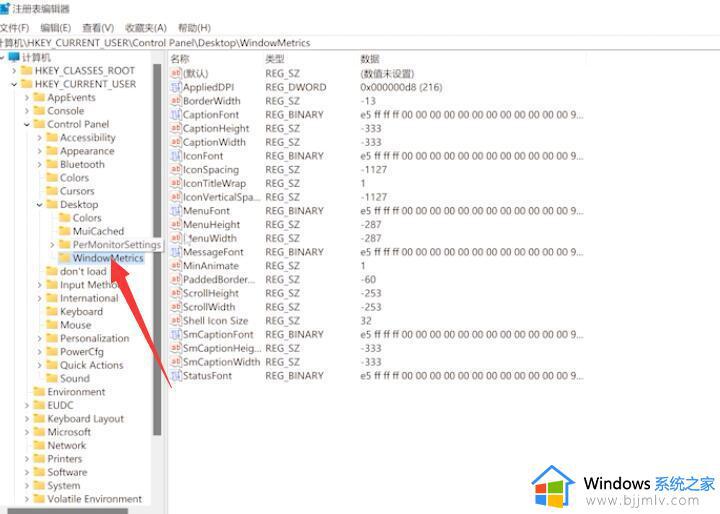Click the CaptionFont binary value icon
This screenshot has height=514, width=720.
[176, 114]
